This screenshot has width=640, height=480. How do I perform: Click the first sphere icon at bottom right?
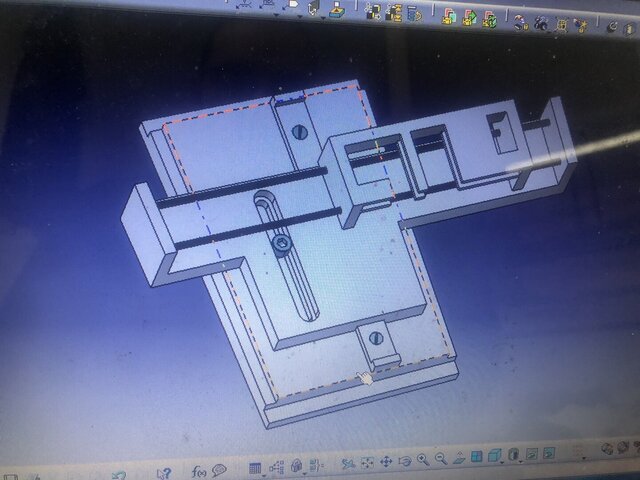(607, 449)
